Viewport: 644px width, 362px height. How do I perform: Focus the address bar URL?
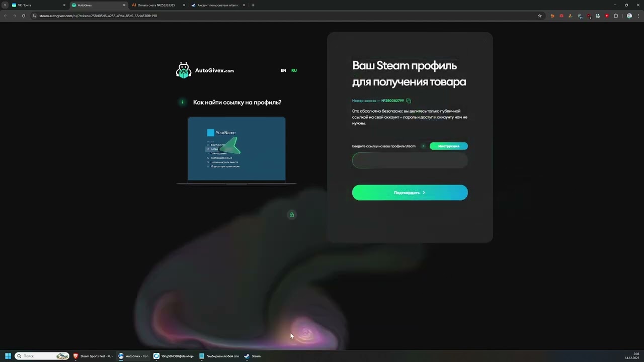coord(98,16)
